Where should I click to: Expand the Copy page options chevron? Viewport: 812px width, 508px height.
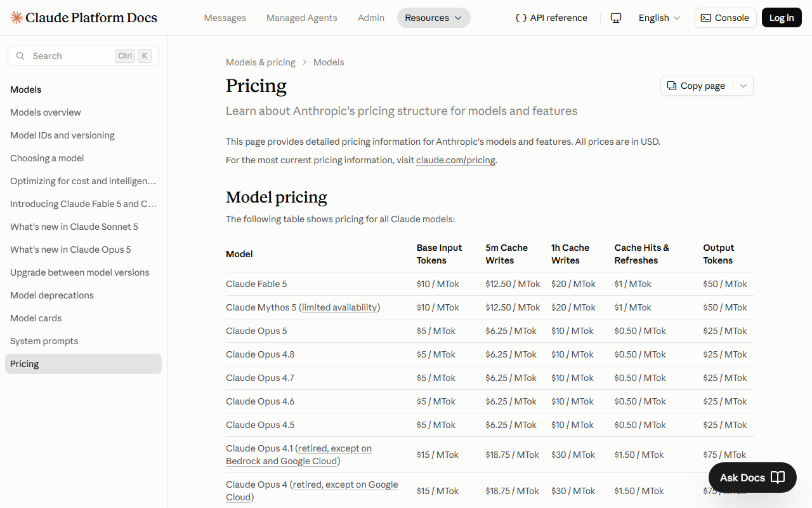(743, 86)
